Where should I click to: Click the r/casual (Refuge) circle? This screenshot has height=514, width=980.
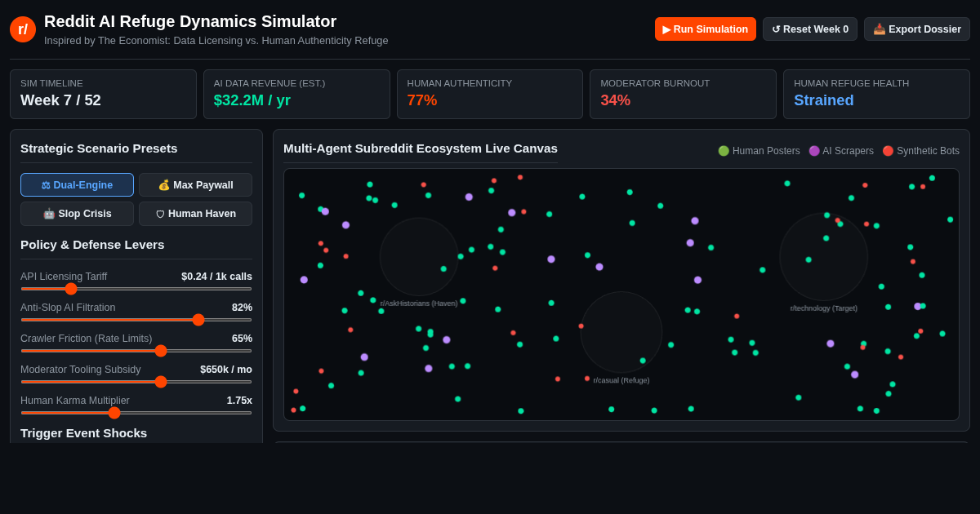(621, 332)
